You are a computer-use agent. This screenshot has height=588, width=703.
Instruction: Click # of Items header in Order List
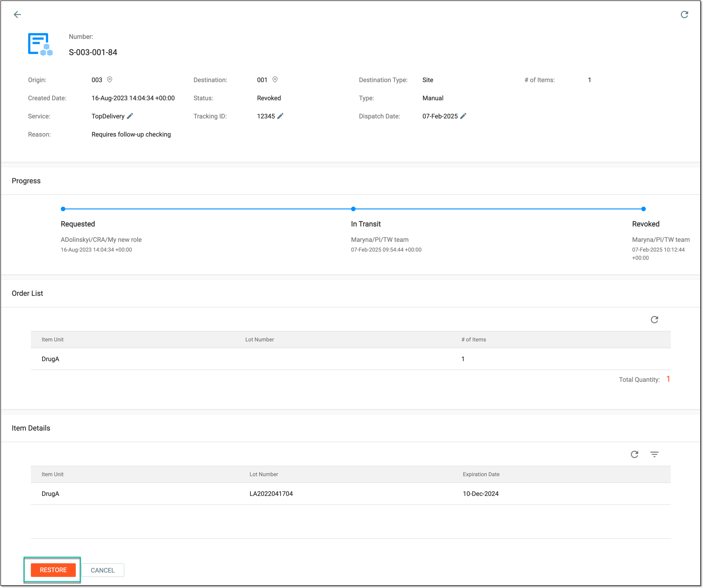click(x=474, y=339)
